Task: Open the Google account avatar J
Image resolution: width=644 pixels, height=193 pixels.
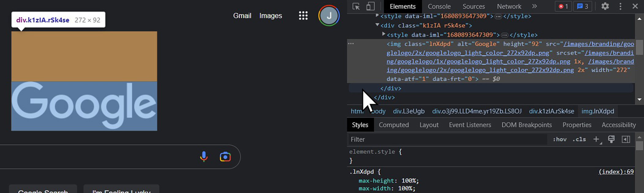Action: pos(329,16)
